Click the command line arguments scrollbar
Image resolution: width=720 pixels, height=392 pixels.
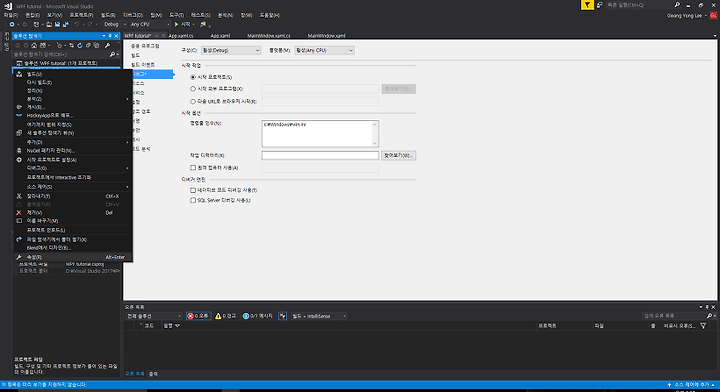375,134
